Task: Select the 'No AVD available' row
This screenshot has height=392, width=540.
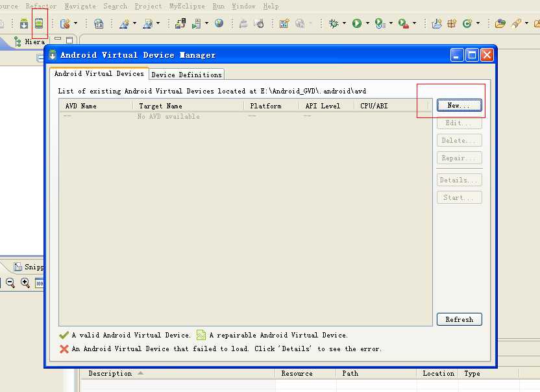Action: 245,116
